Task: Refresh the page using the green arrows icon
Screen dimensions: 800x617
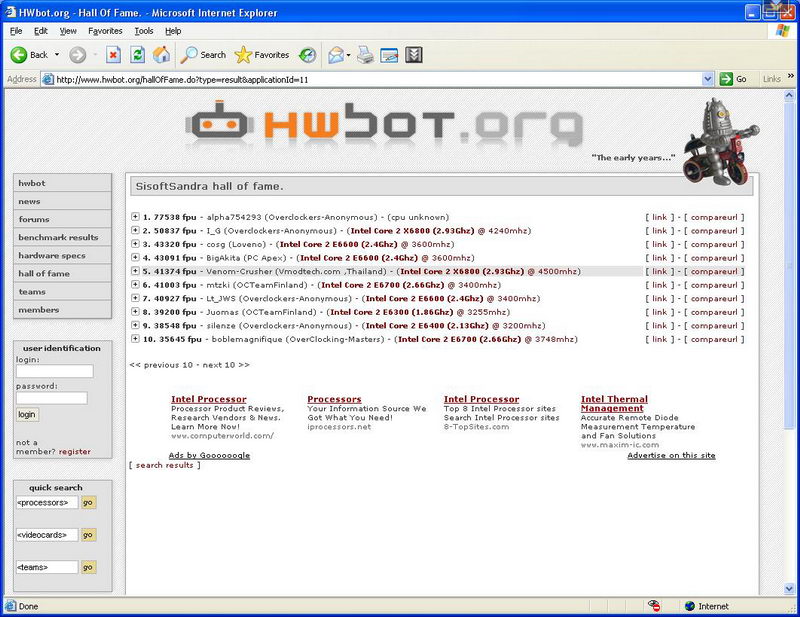Action: (x=137, y=55)
